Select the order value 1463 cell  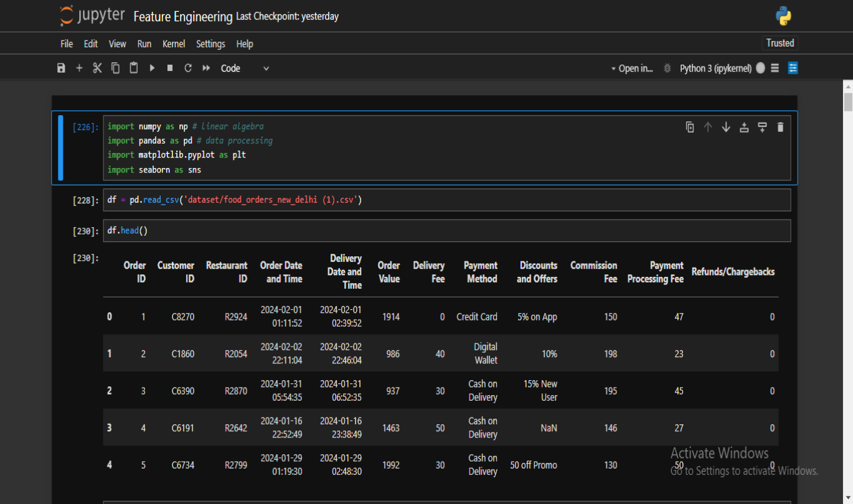(x=391, y=428)
